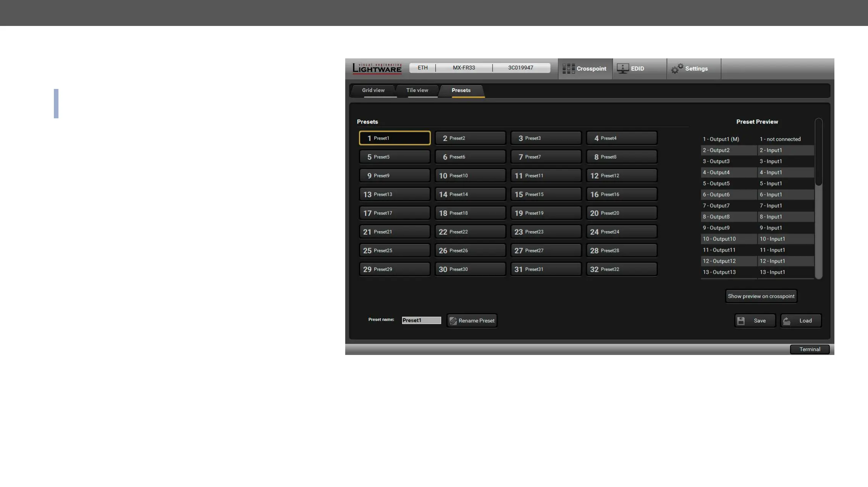This screenshot has width=868, height=487.
Task: Click the ETH connection field
Action: 422,68
